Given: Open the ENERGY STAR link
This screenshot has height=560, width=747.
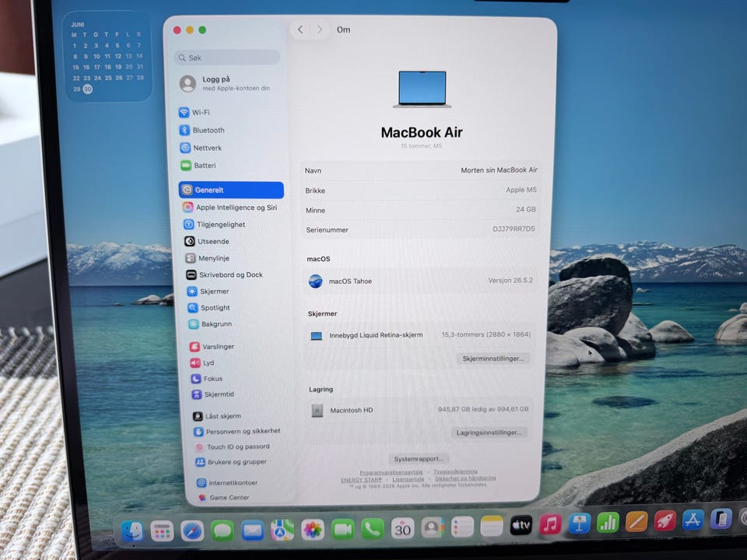Looking at the screenshot, I should [361, 480].
